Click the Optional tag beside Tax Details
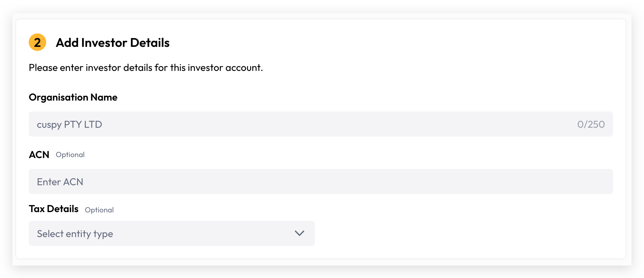 (99, 210)
